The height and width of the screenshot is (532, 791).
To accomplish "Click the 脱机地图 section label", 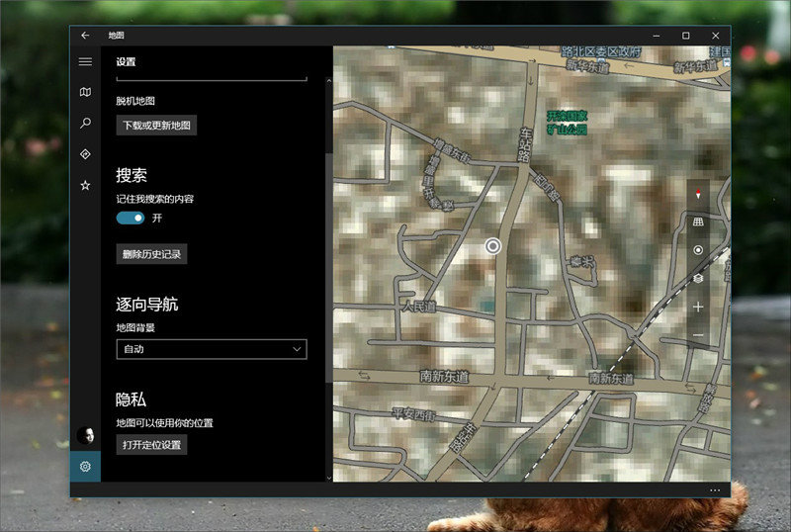I will coord(135,101).
